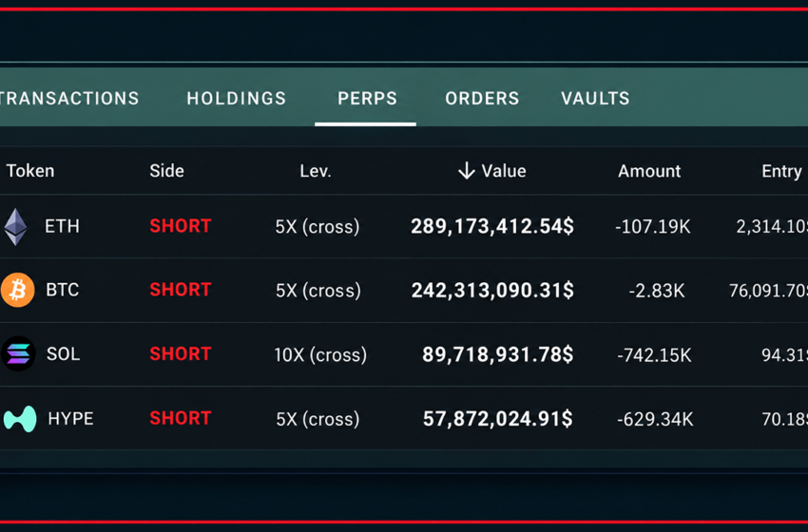Click the sort arrow beside Value
Screen dimensions: 808x532
click(x=467, y=170)
